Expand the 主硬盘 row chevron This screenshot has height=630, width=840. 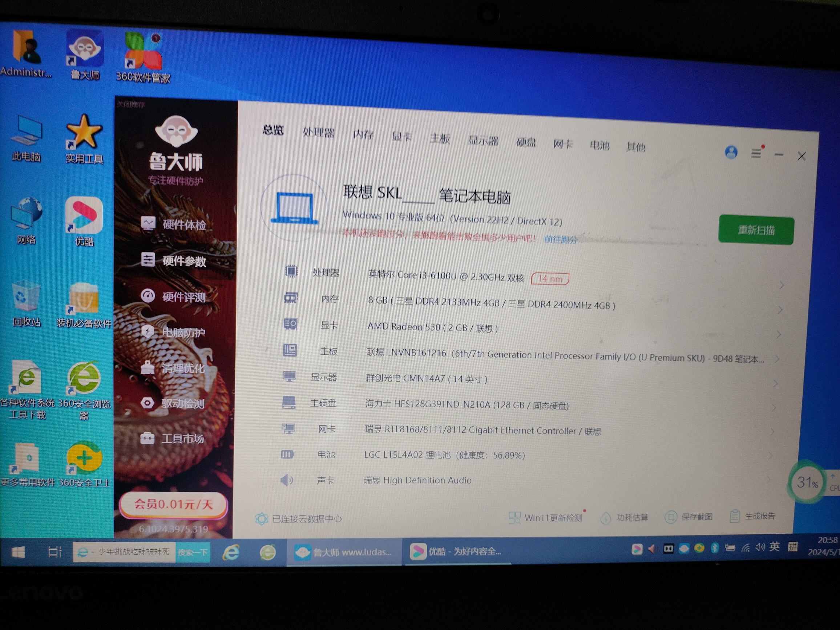774,408
